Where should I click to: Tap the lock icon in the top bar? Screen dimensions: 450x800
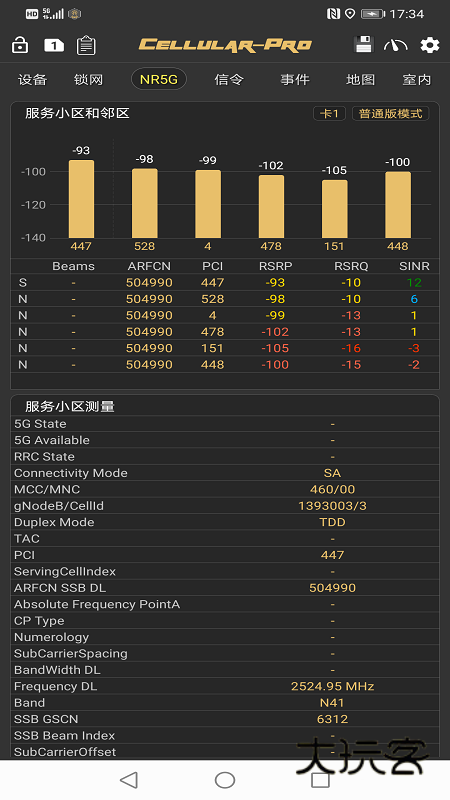[x=20, y=45]
